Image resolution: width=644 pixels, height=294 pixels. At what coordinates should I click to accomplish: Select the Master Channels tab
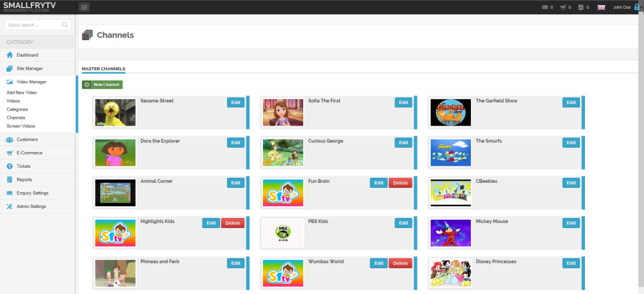pyautogui.click(x=104, y=69)
